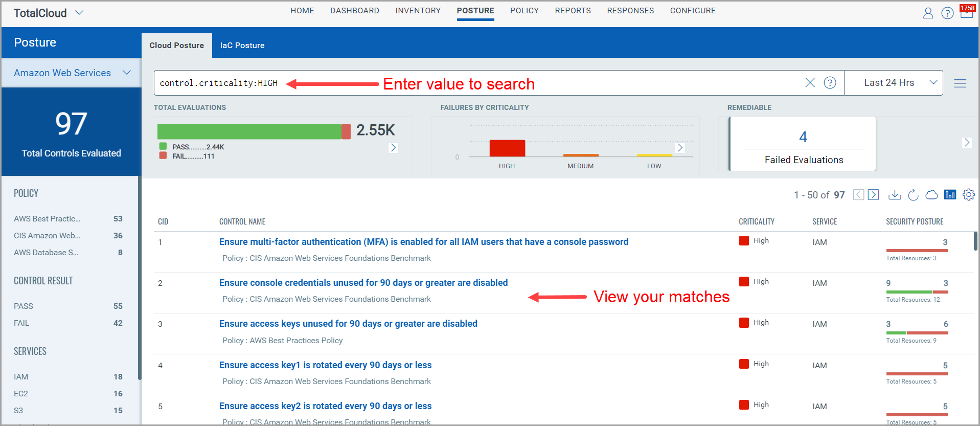Sort by the CONTROL NAME column header
The height and width of the screenshot is (426, 980).
point(242,221)
